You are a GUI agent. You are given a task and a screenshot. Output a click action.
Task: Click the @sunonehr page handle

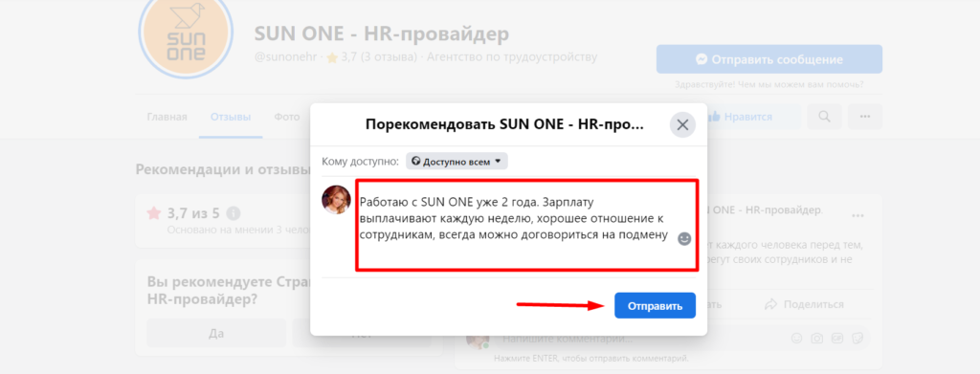point(286,57)
